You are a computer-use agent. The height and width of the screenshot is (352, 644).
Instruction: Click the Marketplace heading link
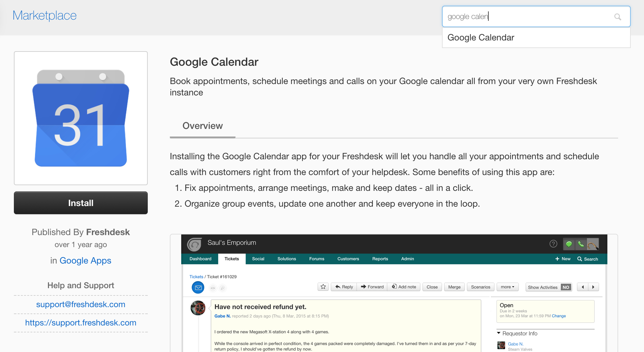(45, 15)
